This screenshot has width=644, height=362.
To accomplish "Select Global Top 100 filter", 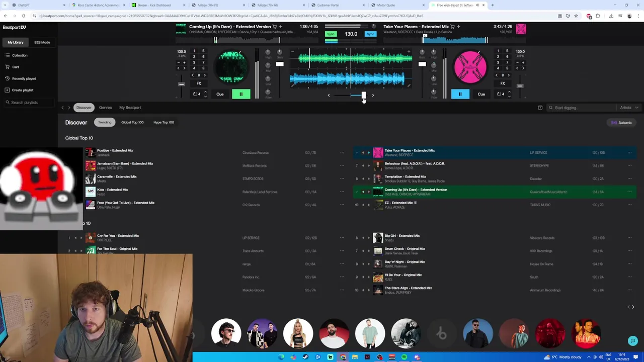I will point(132,122).
